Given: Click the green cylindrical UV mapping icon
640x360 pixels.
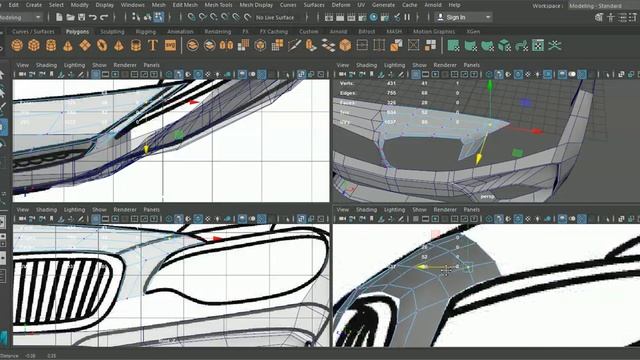Looking at the screenshot, I should (470, 45).
